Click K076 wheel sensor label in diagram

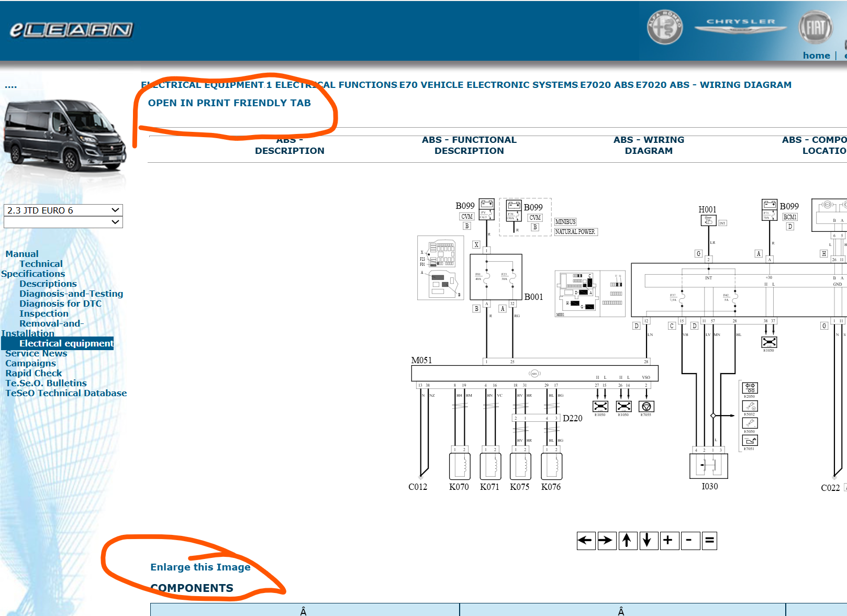point(551,487)
